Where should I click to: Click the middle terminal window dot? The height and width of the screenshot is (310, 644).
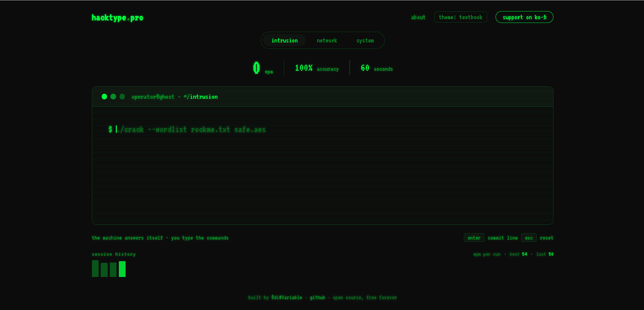pos(113,97)
